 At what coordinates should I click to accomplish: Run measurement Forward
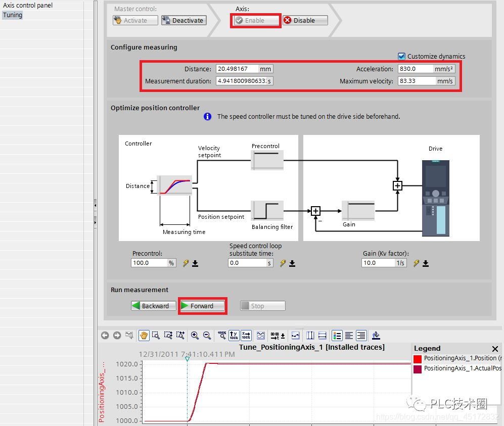pyautogui.click(x=203, y=306)
